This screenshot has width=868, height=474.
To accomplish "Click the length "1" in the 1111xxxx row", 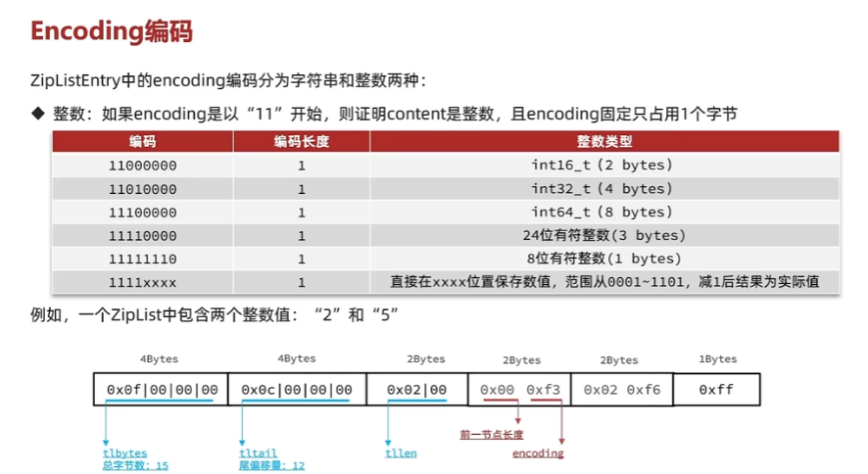I will pyautogui.click(x=302, y=283).
